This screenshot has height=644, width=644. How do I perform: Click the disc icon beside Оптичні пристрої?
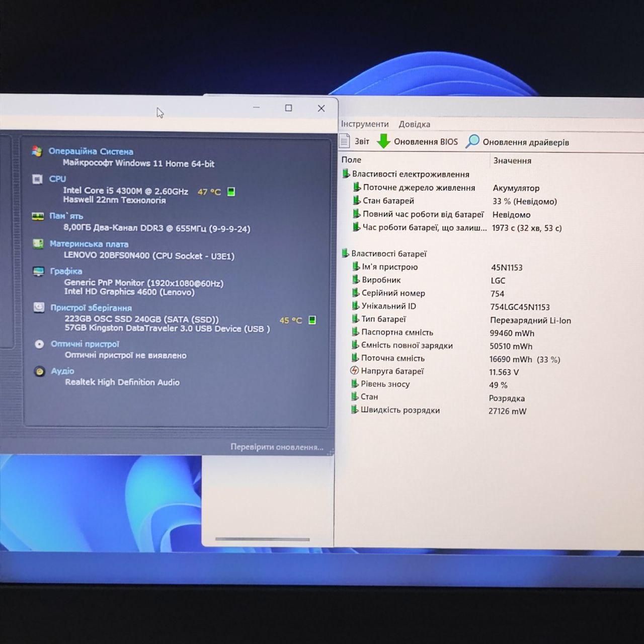click(39, 344)
